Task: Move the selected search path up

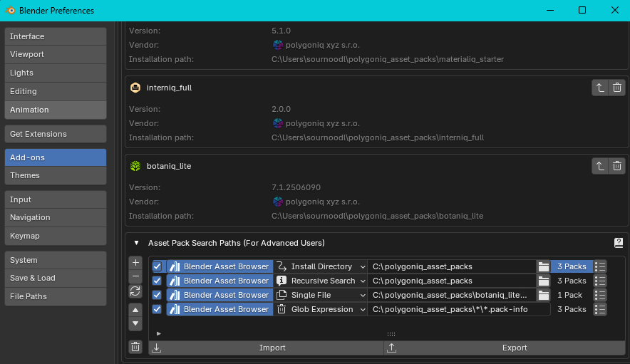Action: tap(135, 310)
